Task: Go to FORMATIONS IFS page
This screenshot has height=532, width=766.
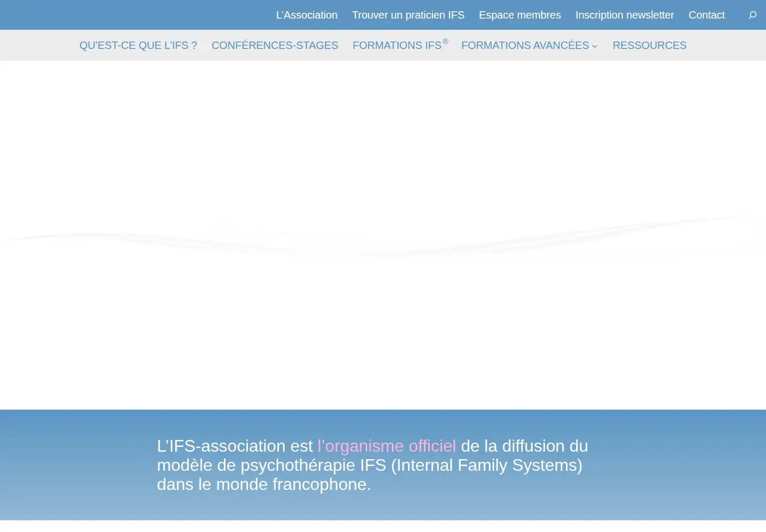Action: click(x=400, y=45)
